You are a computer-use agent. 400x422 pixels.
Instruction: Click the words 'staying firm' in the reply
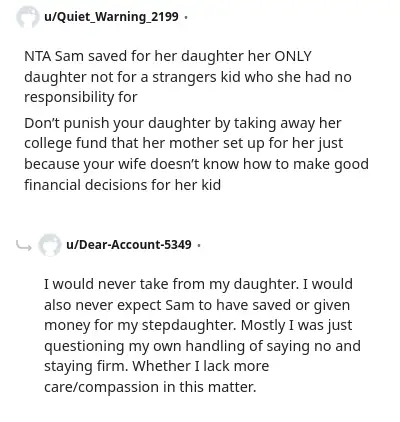pos(86,366)
